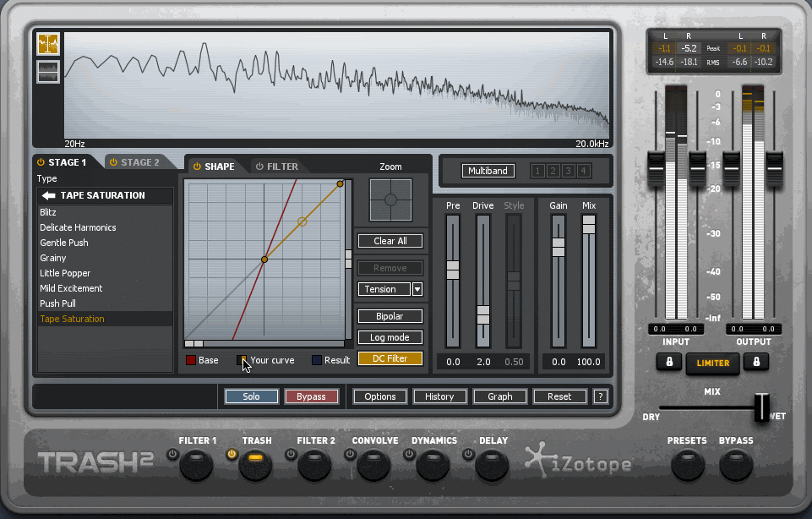Click the Reset button

pos(560,396)
